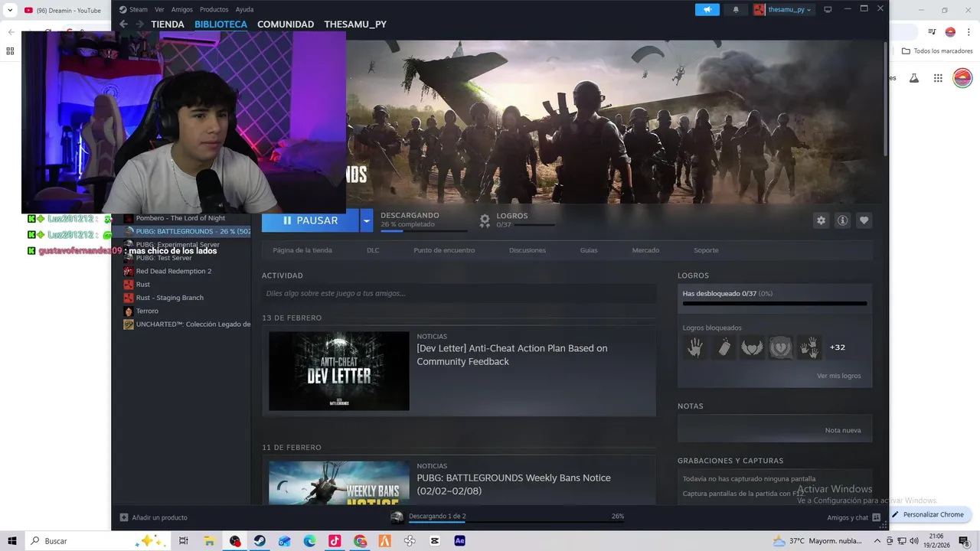The width and height of the screenshot is (980, 551).
Task: Go to BIBLIOTECA section
Action: pos(220,24)
